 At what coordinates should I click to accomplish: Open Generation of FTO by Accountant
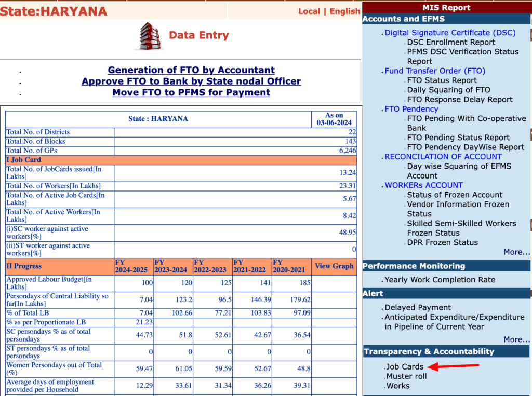click(x=191, y=70)
